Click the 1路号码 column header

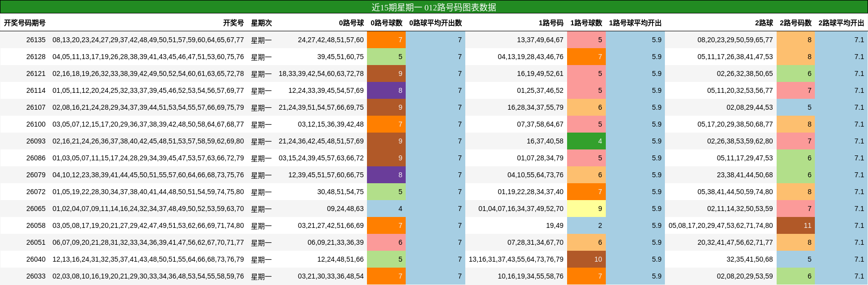551,23
